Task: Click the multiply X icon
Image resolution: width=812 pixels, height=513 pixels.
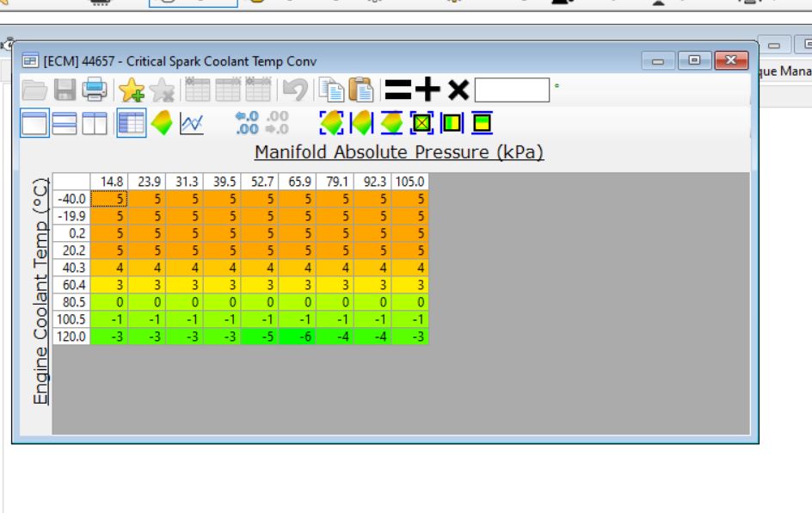Action: point(458,90)
